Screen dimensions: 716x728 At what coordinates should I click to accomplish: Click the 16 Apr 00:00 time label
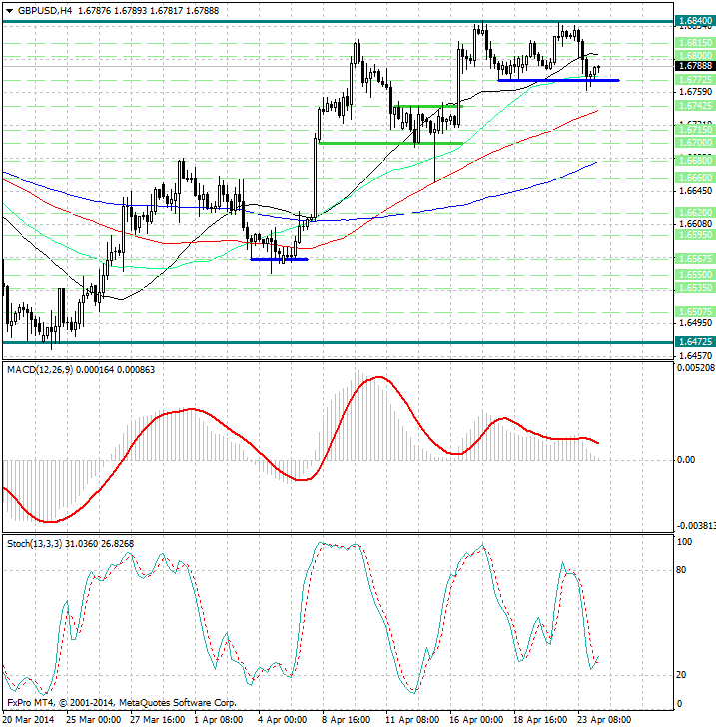pyautogui.click(x=476, y=720)
